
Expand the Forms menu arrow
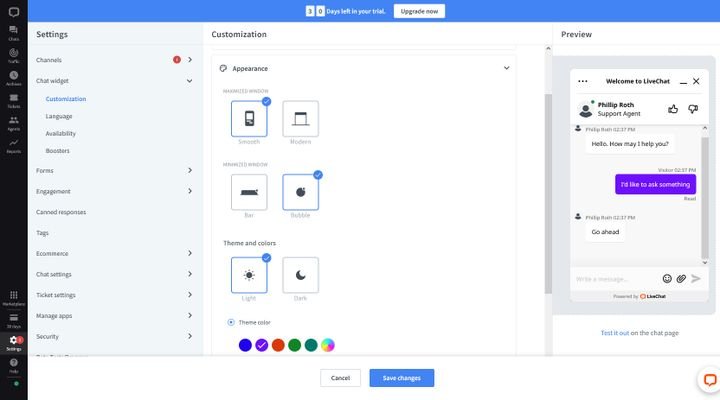click(190, 170)
